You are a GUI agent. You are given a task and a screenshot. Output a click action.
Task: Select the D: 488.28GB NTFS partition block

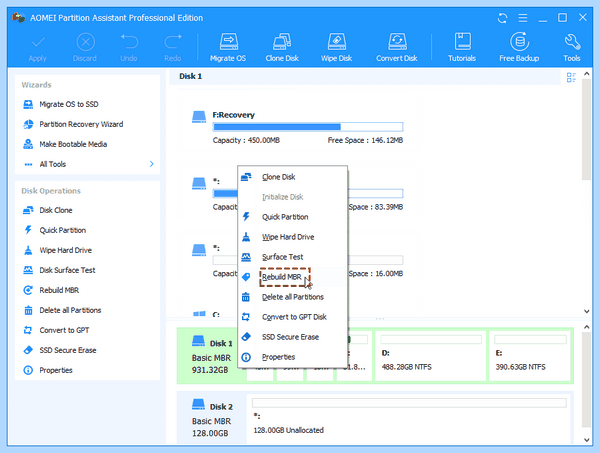(431, 356)
